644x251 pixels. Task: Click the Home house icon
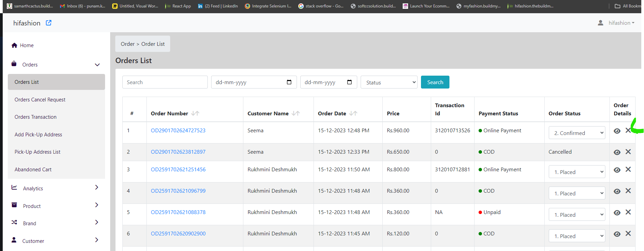click(x=14, y=45)
